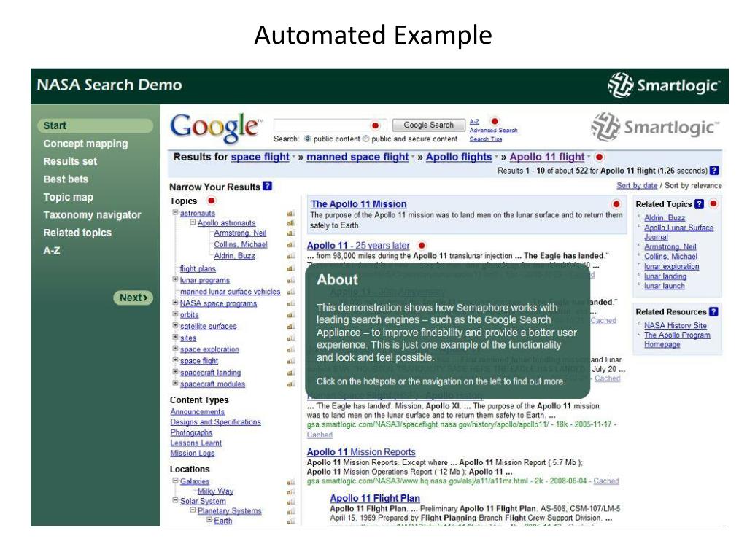
Task: Select Start in the left navigation
Action: pyautogui.click(x=96, y=125)
